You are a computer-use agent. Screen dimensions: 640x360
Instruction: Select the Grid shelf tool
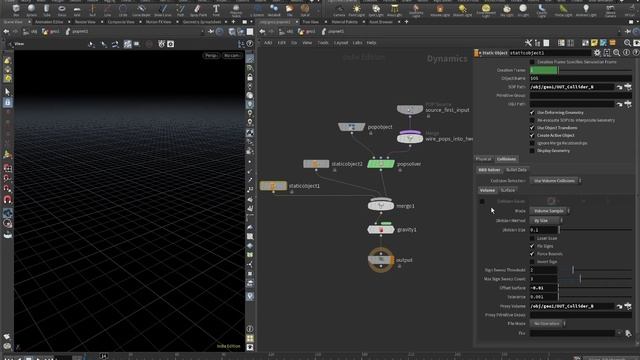pyautogui.click(x=77, y=10)
